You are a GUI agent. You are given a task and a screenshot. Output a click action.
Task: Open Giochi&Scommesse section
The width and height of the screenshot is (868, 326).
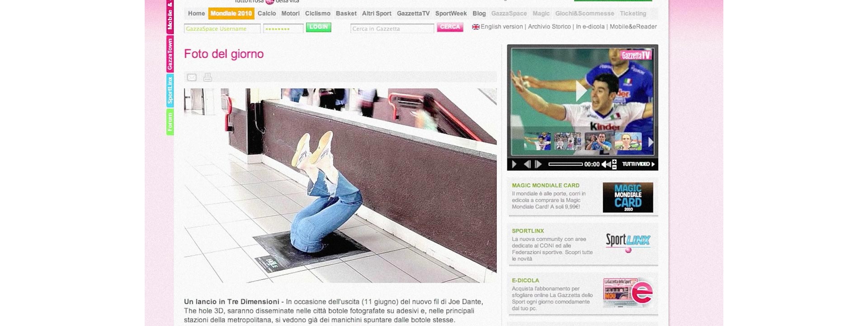[x=585, y=14]
